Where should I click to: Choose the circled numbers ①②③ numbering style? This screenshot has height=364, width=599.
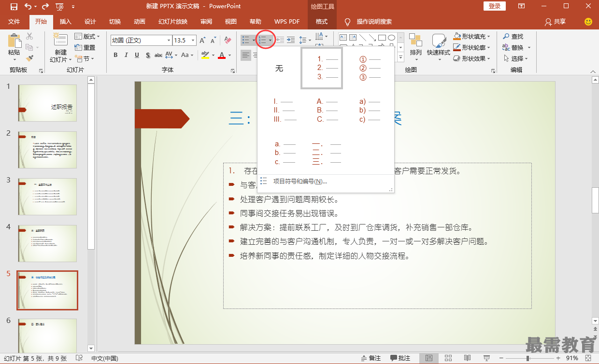pos(370,68)
